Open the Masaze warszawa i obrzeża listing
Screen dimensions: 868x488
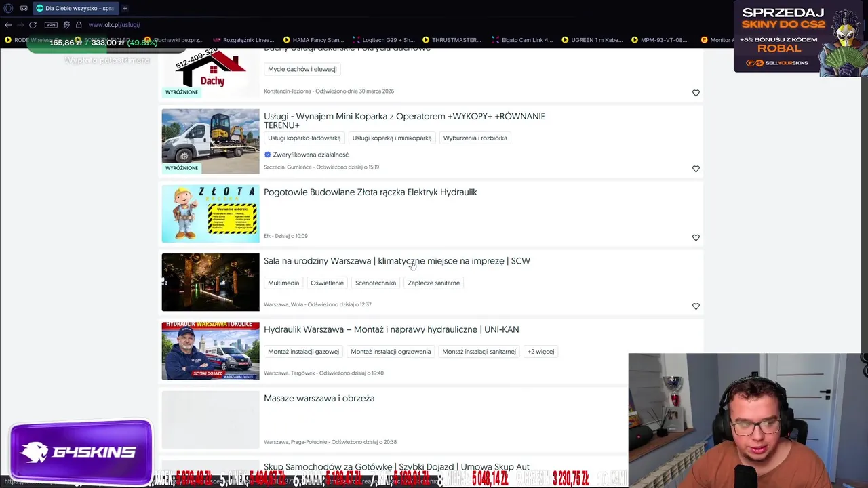(319, 399)
